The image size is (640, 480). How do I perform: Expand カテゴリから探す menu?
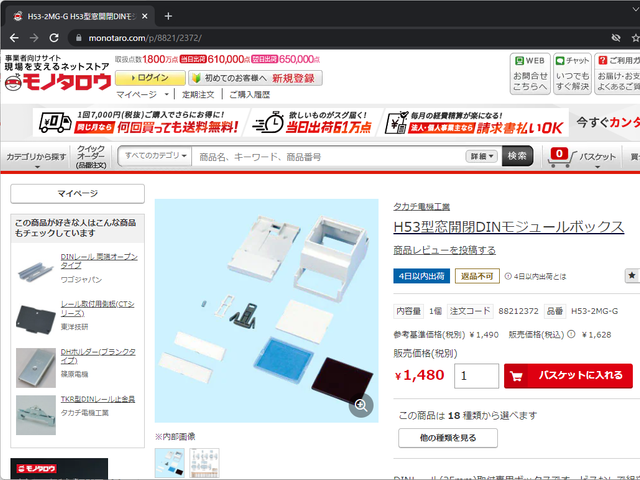(x=36, y=158)
